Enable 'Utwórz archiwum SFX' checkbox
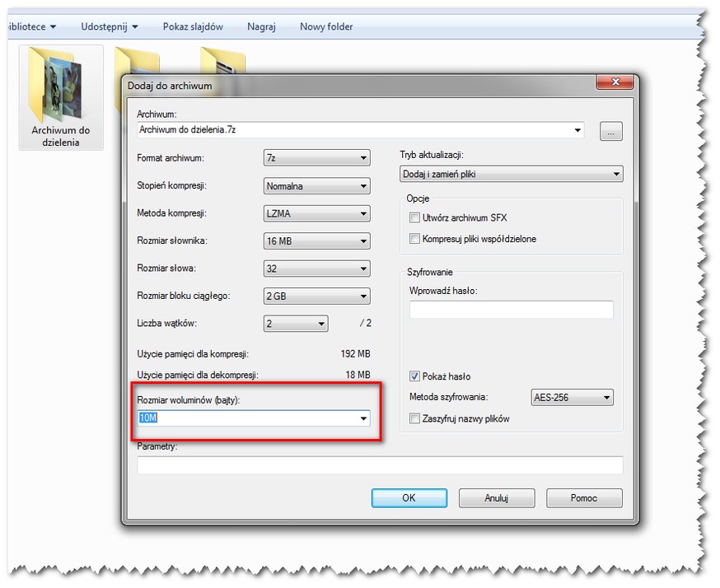The image size is (720, 588). click(415, 217)
